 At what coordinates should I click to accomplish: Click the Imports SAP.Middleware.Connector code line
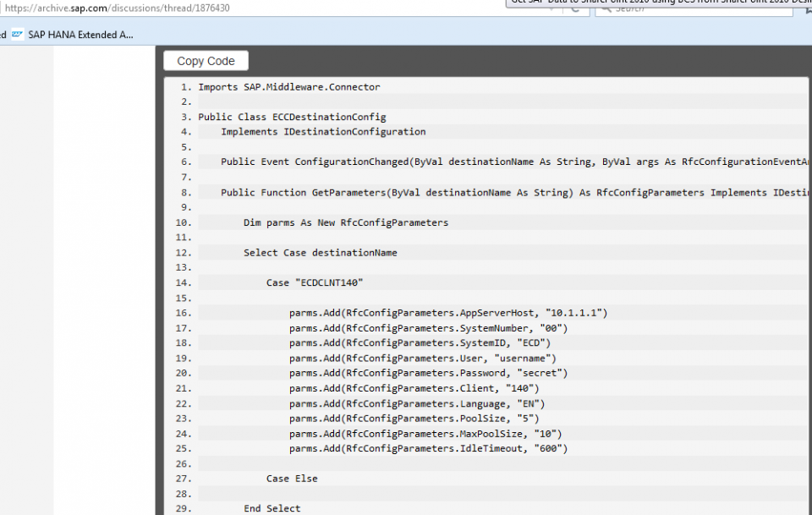pyautogui.click(x=288, y=87)
